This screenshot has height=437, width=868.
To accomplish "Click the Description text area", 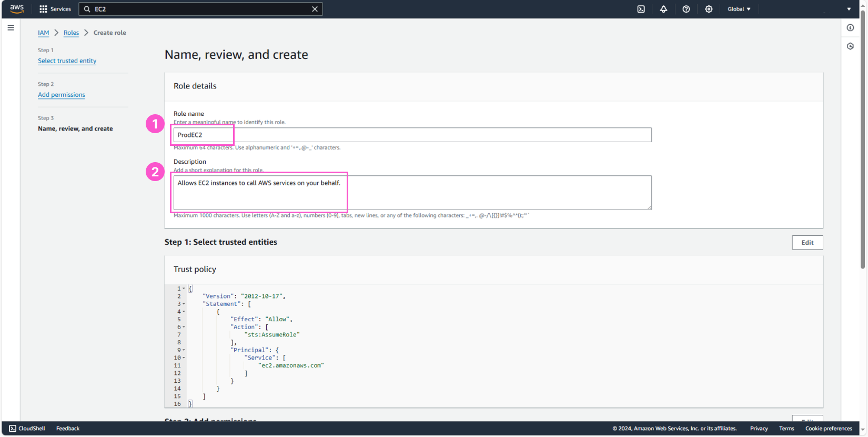I will click(x=412, y=193).
